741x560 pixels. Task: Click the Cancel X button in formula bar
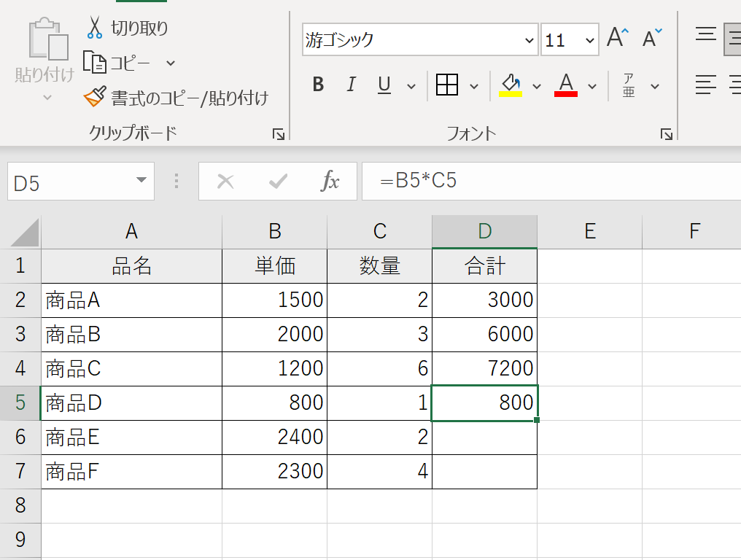tap(225, 182)
